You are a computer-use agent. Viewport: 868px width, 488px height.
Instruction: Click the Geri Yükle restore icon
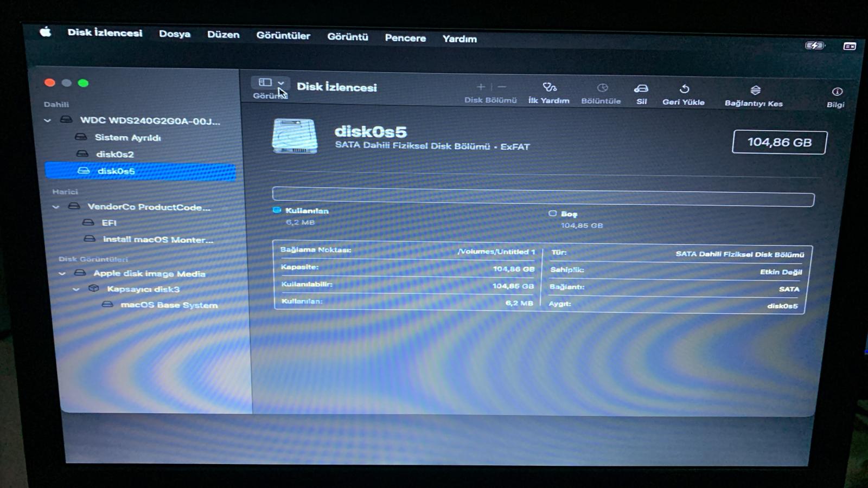684,89
